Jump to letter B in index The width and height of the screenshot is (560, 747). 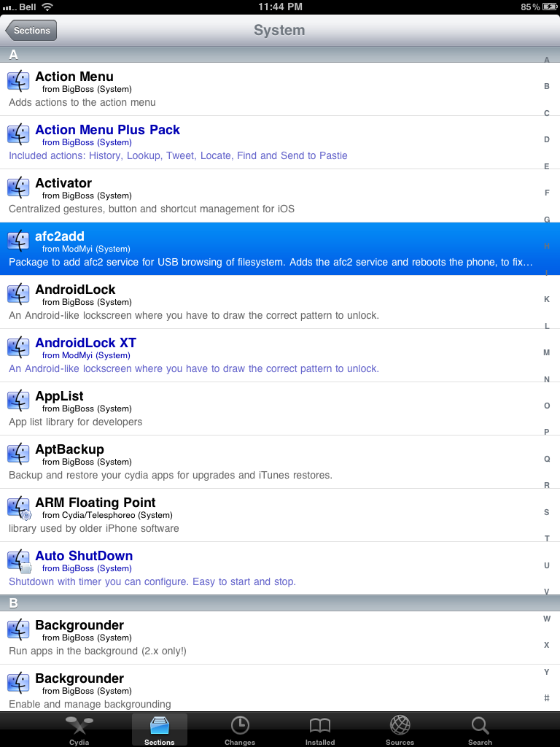point(547,86)
